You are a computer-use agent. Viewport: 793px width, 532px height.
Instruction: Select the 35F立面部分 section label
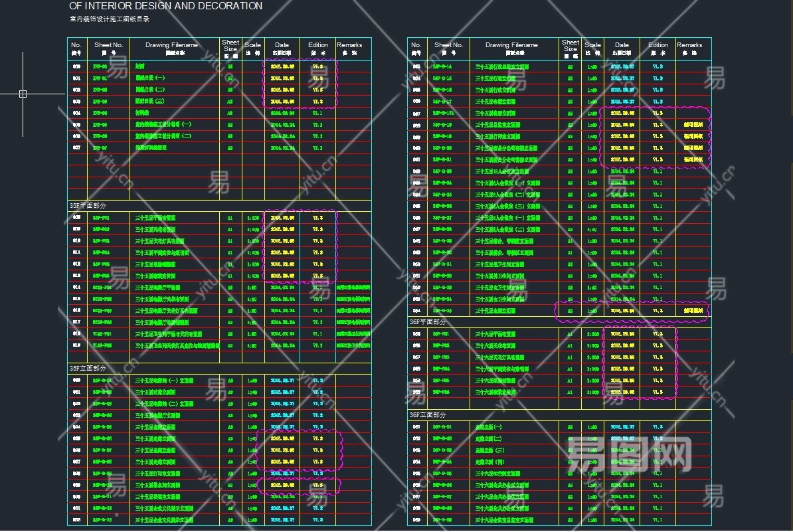pyautogui.click(x=88, y=369)
